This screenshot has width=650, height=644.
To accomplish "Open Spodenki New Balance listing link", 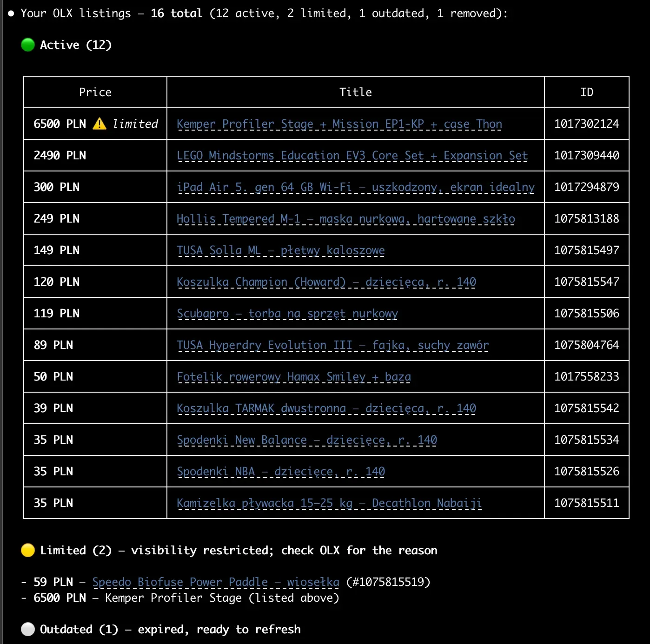I will coord(307,440).
